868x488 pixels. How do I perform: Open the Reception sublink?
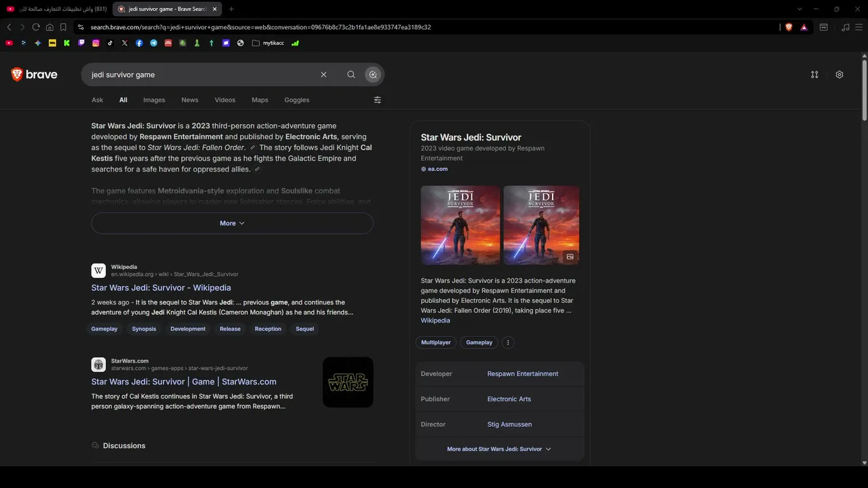pos(268,329)
